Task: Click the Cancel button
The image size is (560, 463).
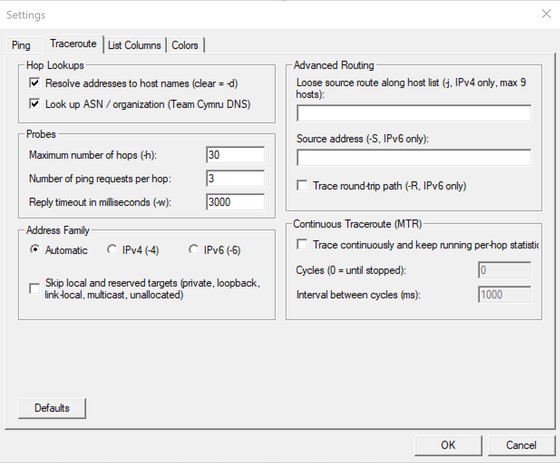Action: coord(521,445)
